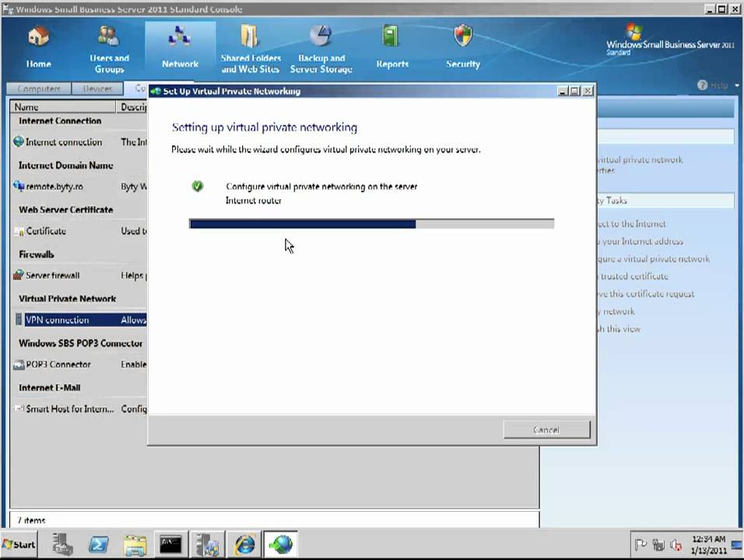Image resolution: width=744 pixels, height=560 pixels.
Task: Select the Internet connection row
Action: click(x=79, y=142)
